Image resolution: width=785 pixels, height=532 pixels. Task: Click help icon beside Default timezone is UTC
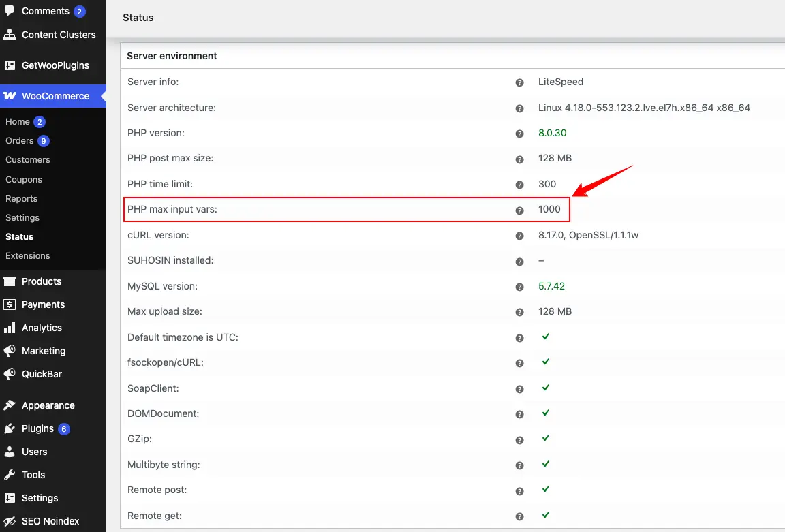520,338
